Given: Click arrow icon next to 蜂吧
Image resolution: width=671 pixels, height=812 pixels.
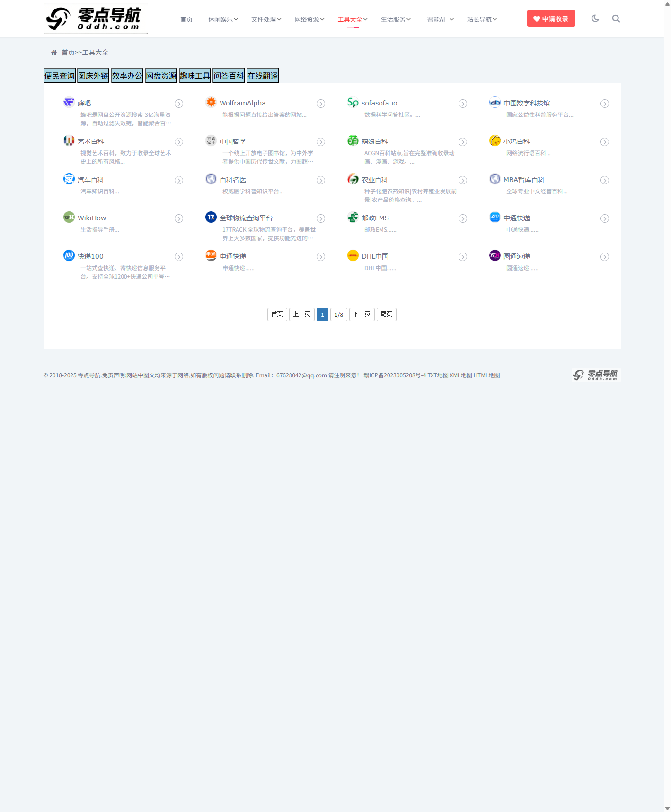Looking at the screenshot, I should coord(179,104).
